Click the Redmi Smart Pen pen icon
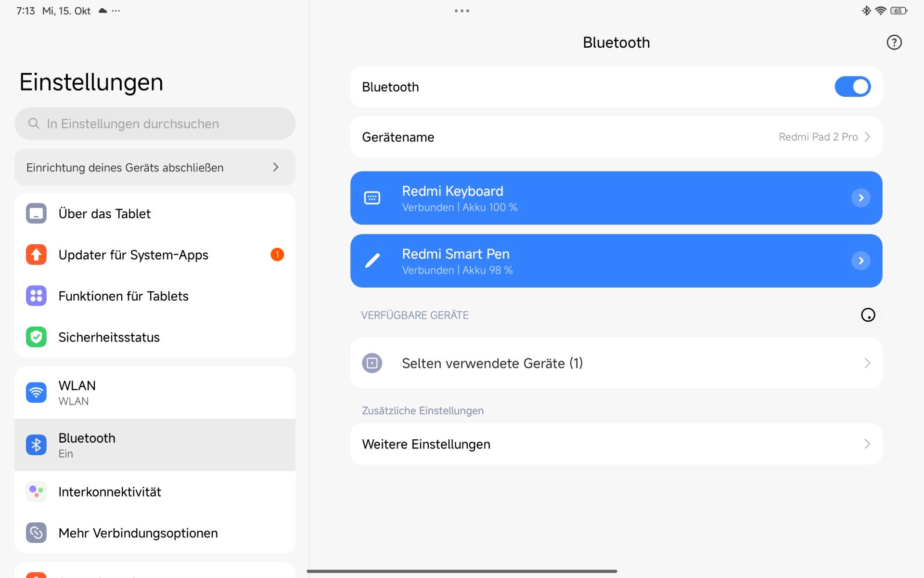 (372, 261)
